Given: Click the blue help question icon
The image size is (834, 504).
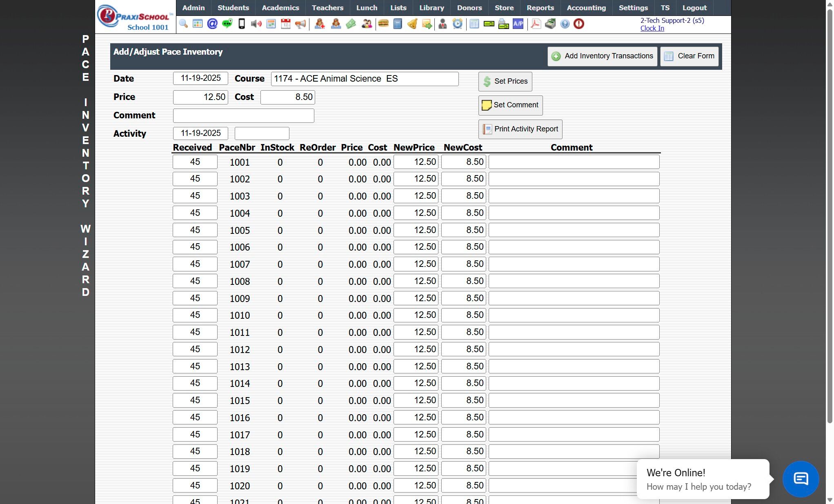Looking at the screenshot, I should pos(565,24).
